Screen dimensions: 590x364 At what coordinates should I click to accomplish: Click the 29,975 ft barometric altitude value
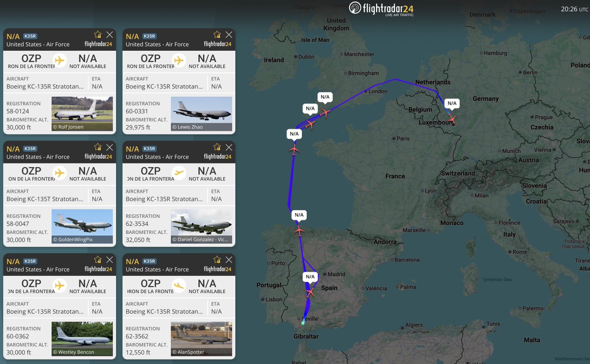138,128
